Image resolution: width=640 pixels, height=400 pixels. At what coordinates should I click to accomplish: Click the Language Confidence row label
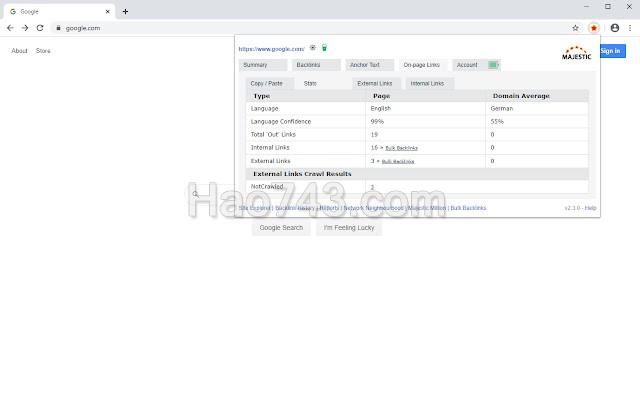(x=281, y=122)
